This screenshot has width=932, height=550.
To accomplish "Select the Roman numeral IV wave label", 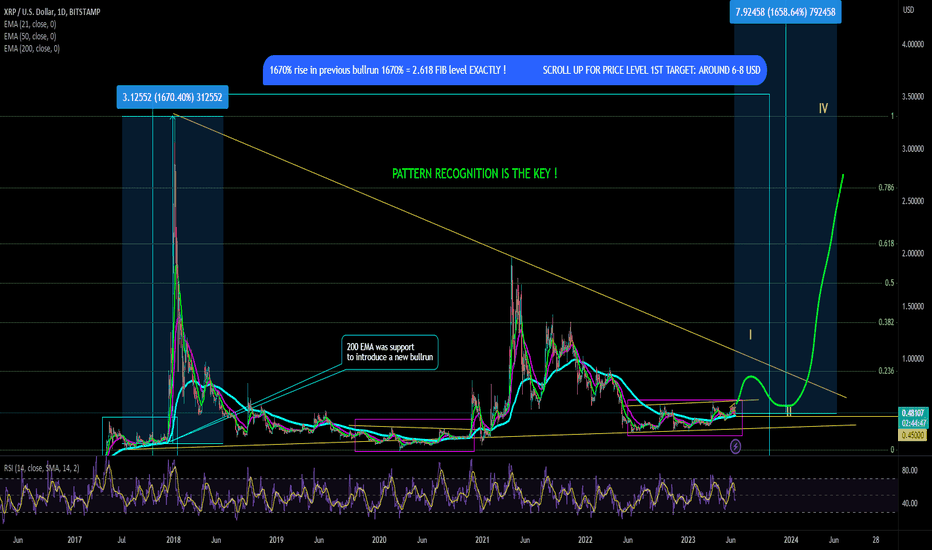I will (x=823, y=108).
